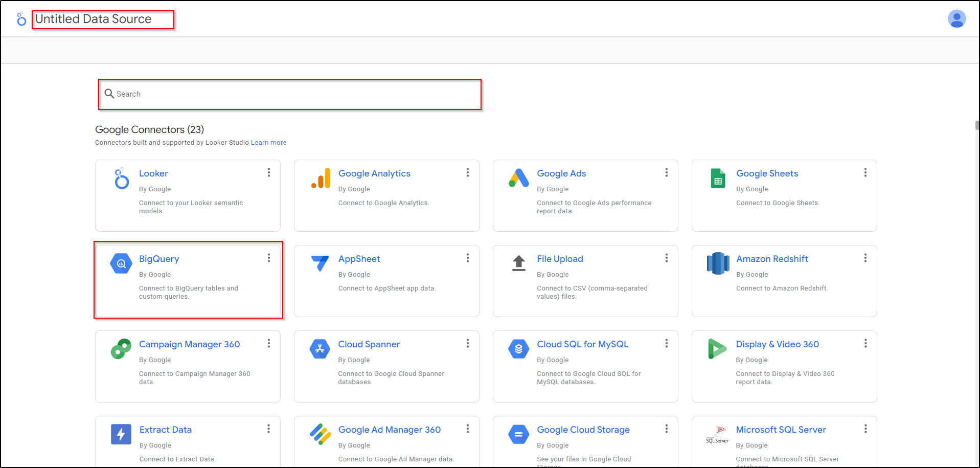This screenshot has height=468, width=980.
Task: Click the page vertical scrollbar thumb
Action: [977, 125]
